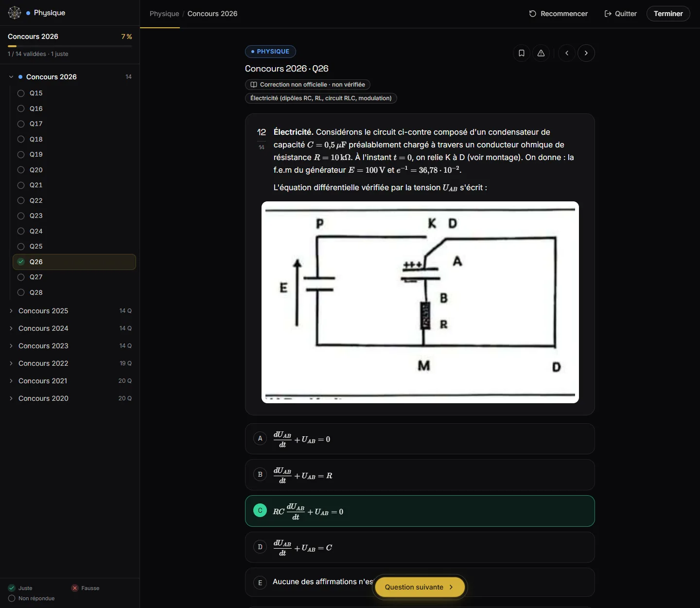Click the green Juste legend icon
This screenshot has height=608, width=700.
pyautogui.click(x=12, y=588)
